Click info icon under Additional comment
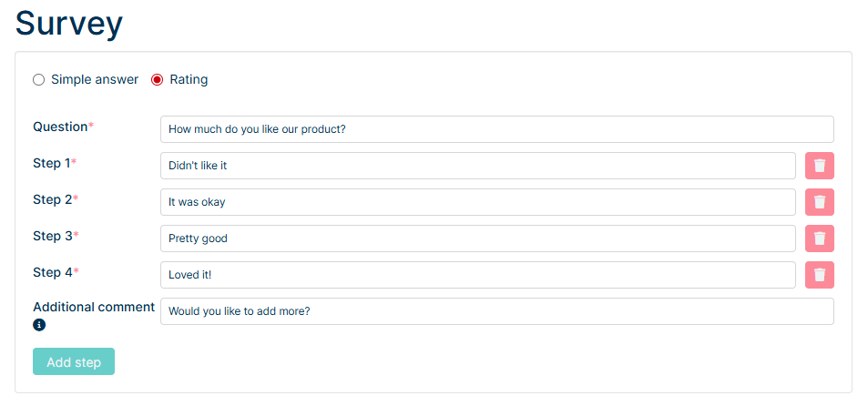868x406 pixels. [x=39, y=325]
